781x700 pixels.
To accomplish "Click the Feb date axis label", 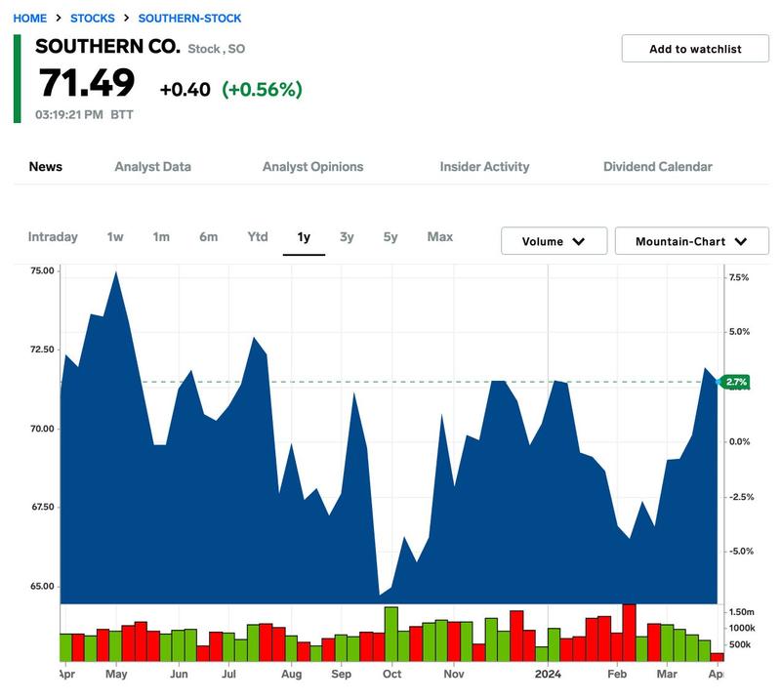I will [x=617, y=674].
